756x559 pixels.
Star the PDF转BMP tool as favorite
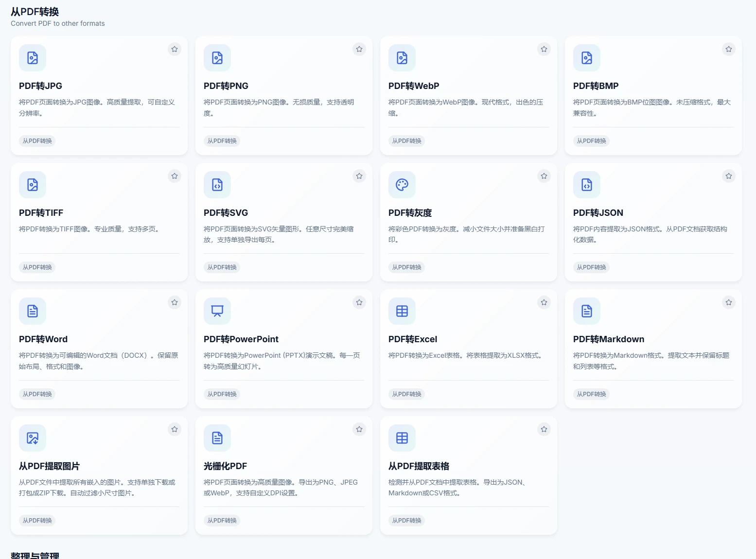click(729, 49)
